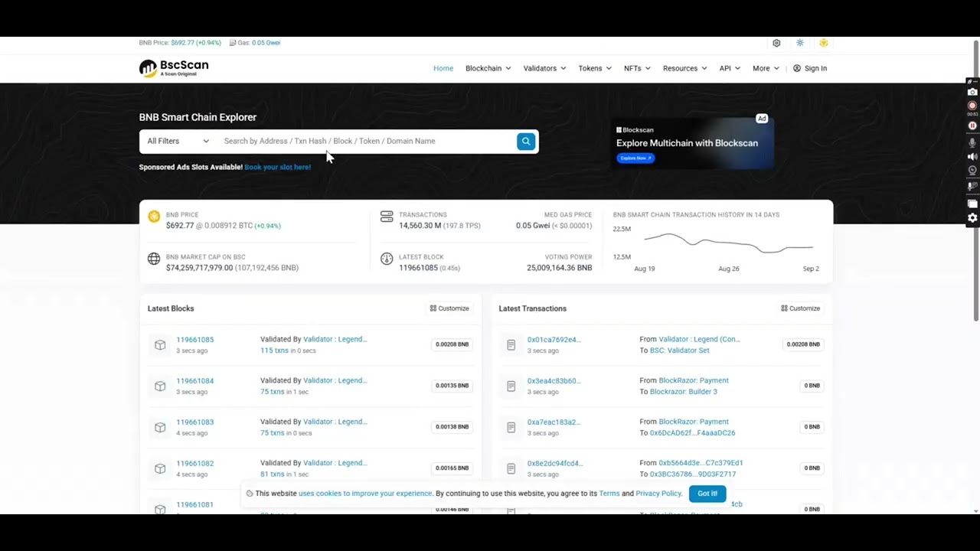
Task: Focus the address search input field
Action: 367,141
